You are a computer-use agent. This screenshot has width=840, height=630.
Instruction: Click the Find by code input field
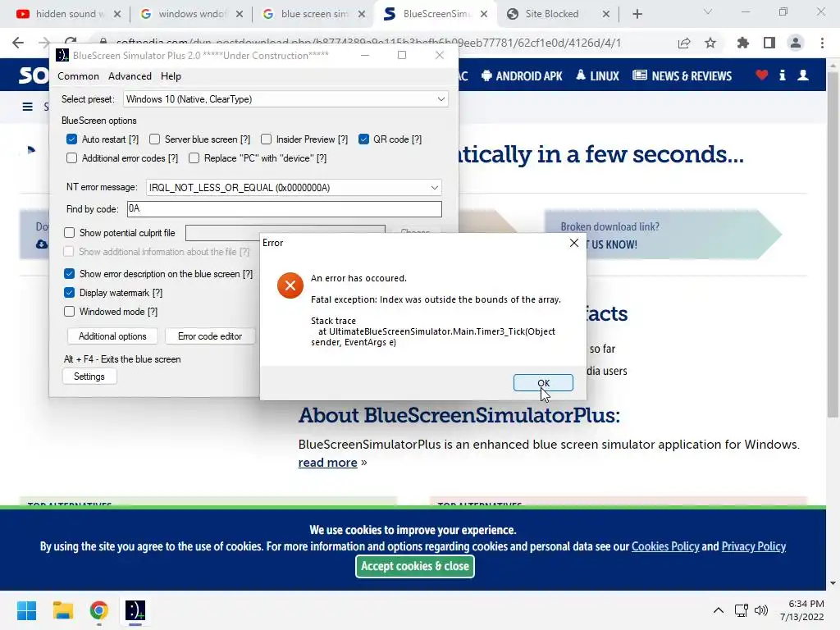(x=285, y=209)
